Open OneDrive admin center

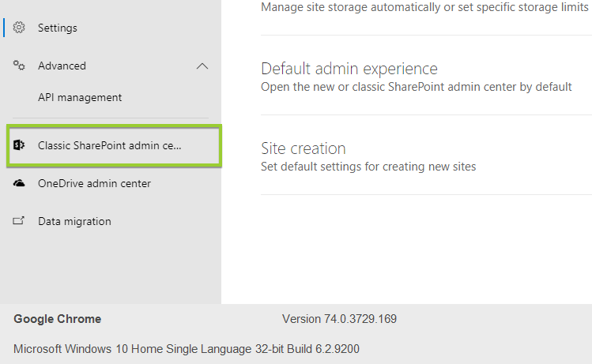(94, 183)
